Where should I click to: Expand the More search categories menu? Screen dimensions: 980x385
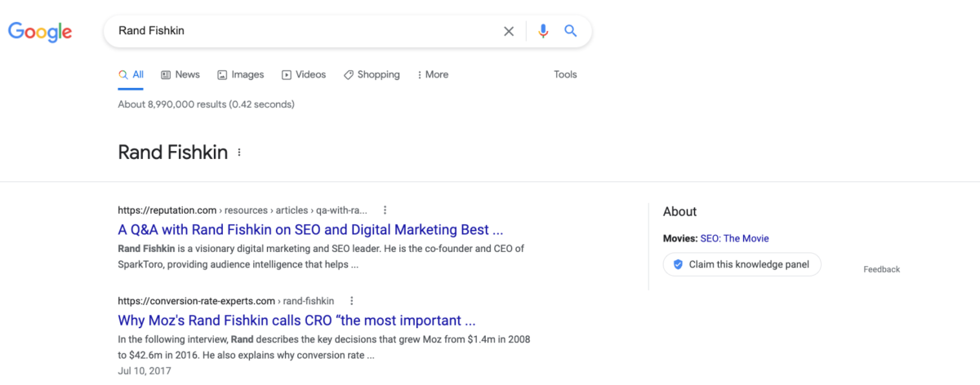[x=433, y=74]
